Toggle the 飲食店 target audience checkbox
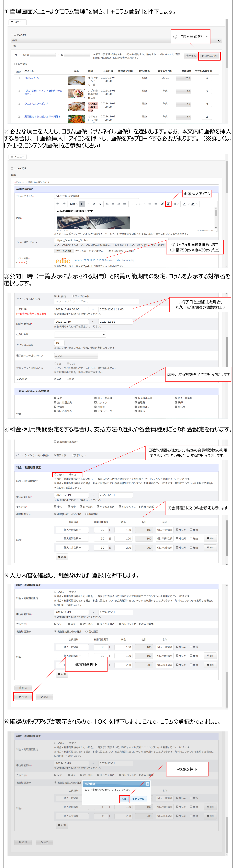The height and width of the screenshot is (868, 237). [136, 411]
